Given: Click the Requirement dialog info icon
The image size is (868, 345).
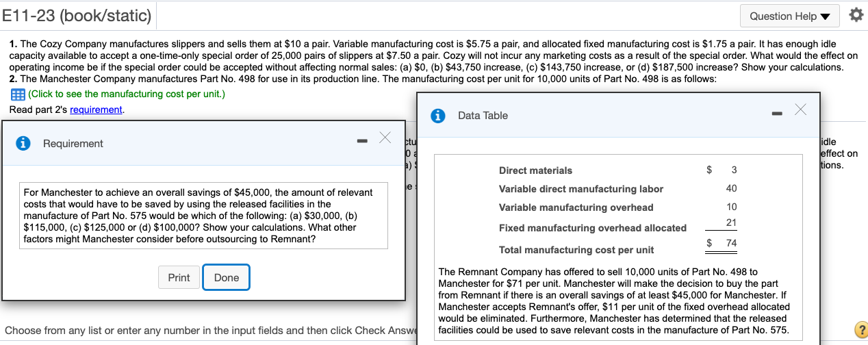Looking at the screenshot, I should click(25, 144).
